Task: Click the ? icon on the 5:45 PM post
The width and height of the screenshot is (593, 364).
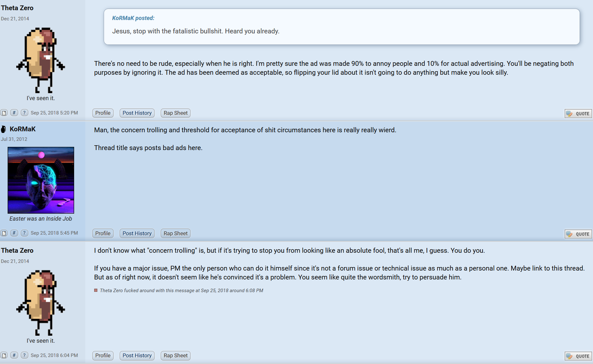Action: 24,233
